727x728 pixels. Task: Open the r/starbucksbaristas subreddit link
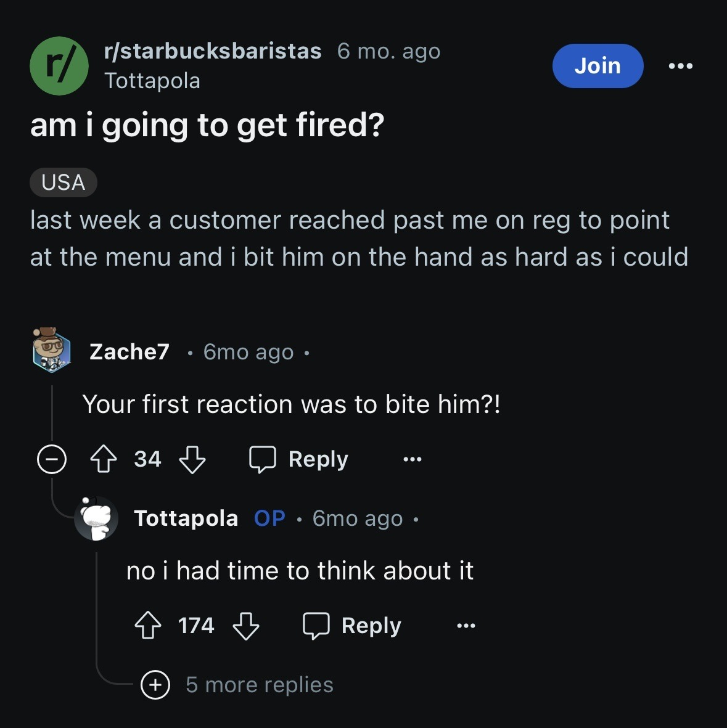[x=213, y=51]
